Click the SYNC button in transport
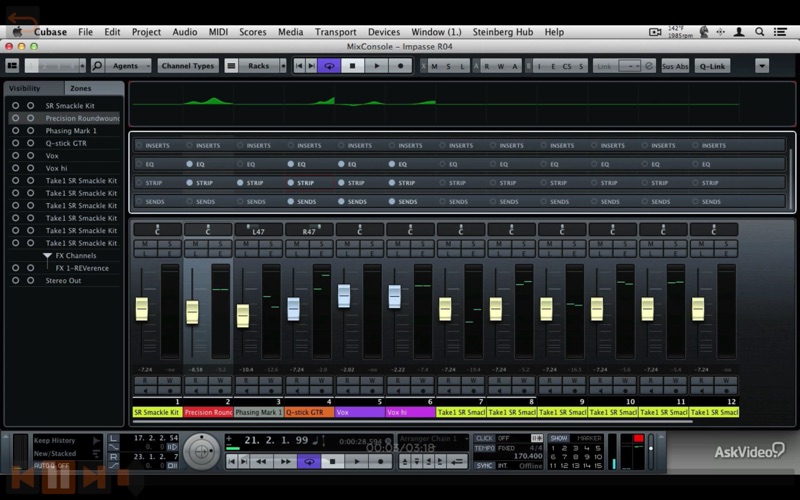The width and height of the screenshot is (800, 500). 484,465
